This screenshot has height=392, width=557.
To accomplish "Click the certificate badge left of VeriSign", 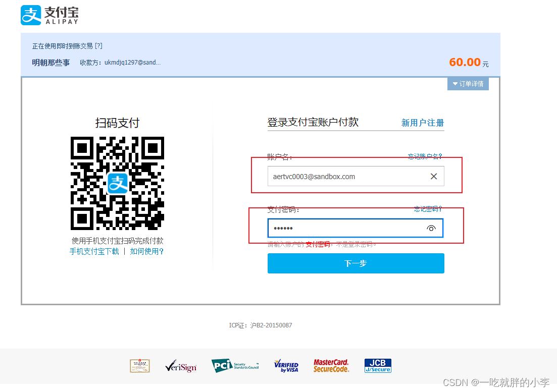I will coord(140,366).
